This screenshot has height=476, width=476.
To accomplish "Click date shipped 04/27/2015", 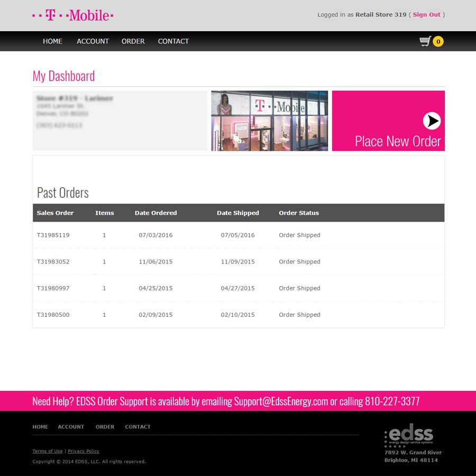I will (237, 288).
